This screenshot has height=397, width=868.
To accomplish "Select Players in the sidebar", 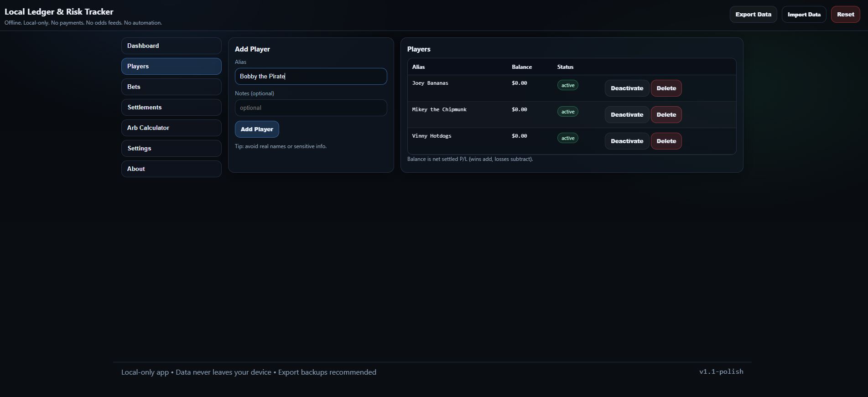I will tap(171, 67).
